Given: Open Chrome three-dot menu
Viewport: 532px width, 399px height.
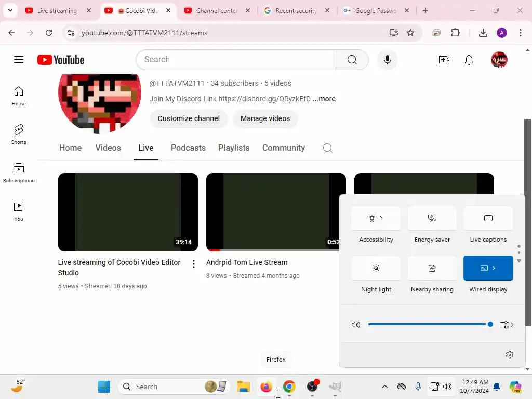Looking at the screenshot, I should tap(520, 33).
